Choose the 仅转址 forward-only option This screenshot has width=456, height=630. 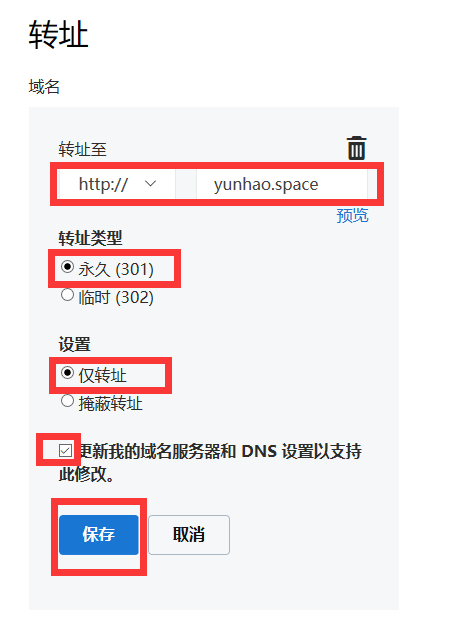pyautogui.click(x=67, y=372)
